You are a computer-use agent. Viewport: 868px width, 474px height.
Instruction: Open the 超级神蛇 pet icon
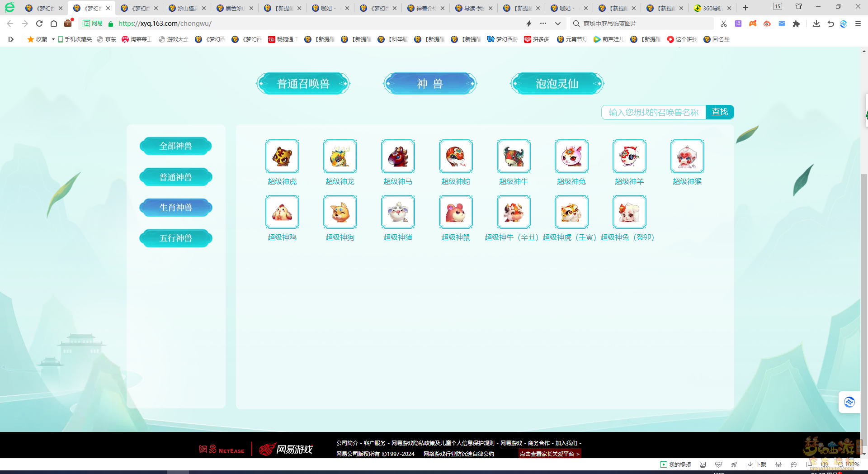click(x=456, y=156)
